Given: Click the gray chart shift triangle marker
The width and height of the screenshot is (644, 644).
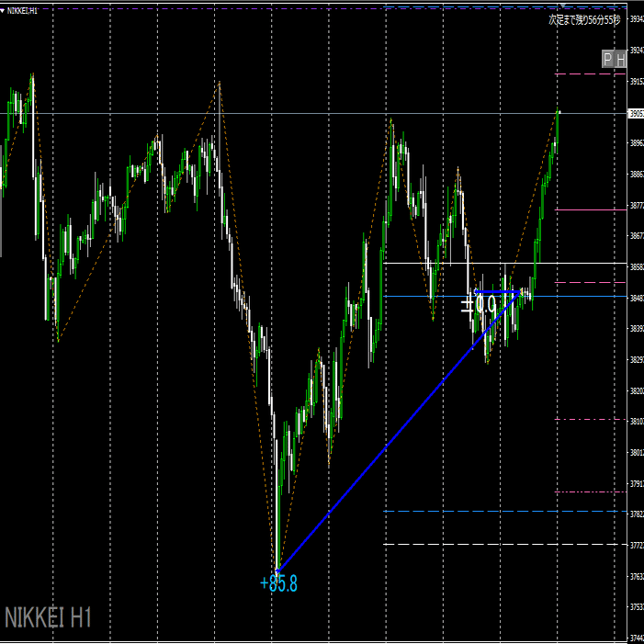Looking at the screenshot, I should (x=563, y=6).
